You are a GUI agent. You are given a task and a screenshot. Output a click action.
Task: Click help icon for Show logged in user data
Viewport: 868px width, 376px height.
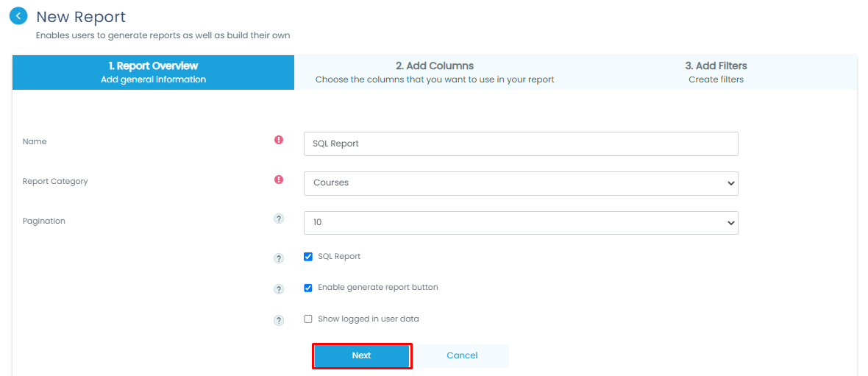(x=279, y=321)
